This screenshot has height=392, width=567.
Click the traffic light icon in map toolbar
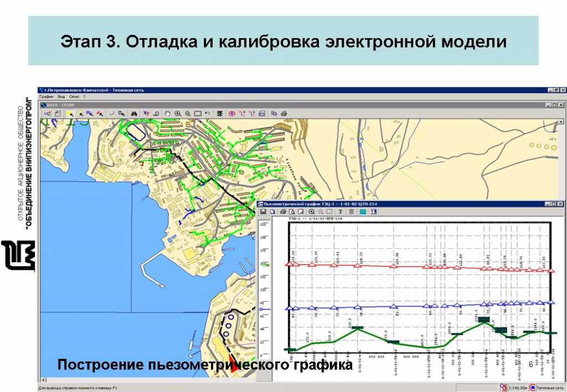(x=219, y=113)
